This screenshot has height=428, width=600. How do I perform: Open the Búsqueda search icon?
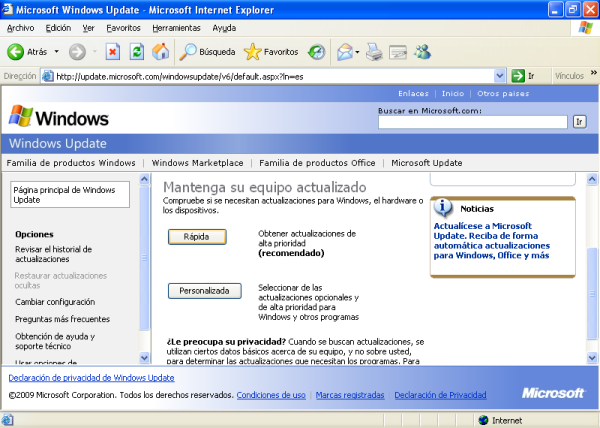tap(189, 51)
